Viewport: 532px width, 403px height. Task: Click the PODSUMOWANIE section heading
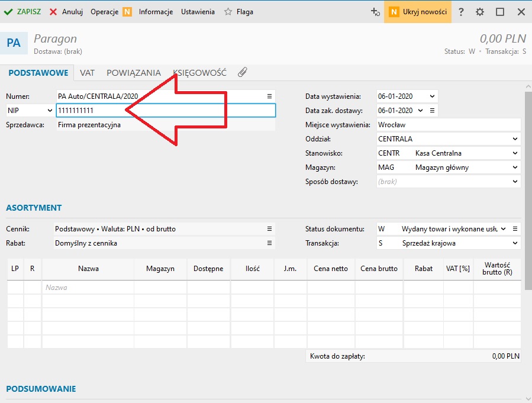point(41,389)
